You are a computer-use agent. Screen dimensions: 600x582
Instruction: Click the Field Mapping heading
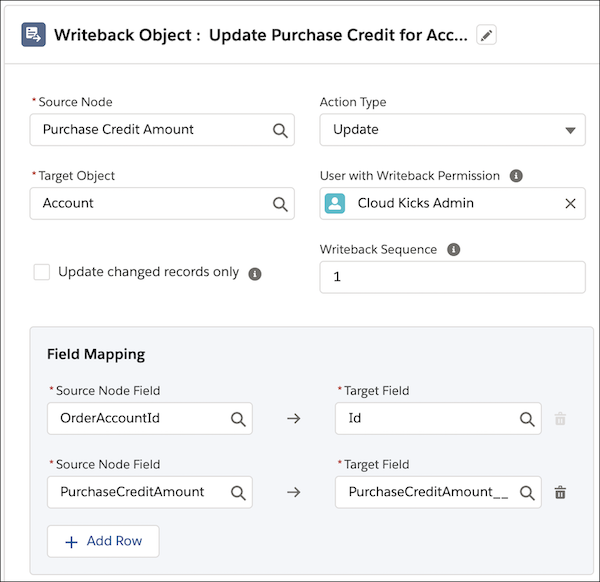coord(96,354)
